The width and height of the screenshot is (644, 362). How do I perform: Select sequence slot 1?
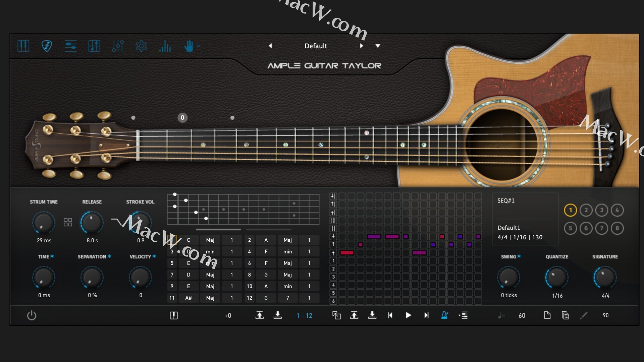click(570, 210)
